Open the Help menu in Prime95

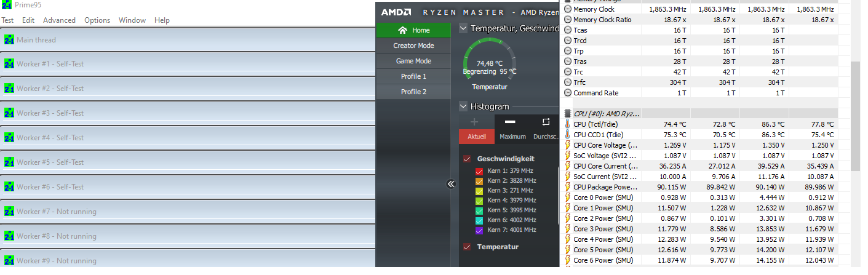coord(162,20)
